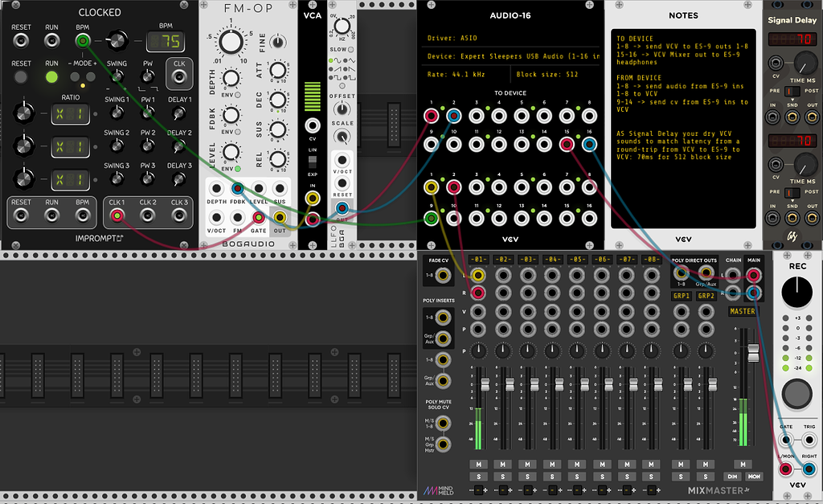Open the Audio-16 Driver ASIO selector
This screenshot has height=504, width=823.
[510, 38]
